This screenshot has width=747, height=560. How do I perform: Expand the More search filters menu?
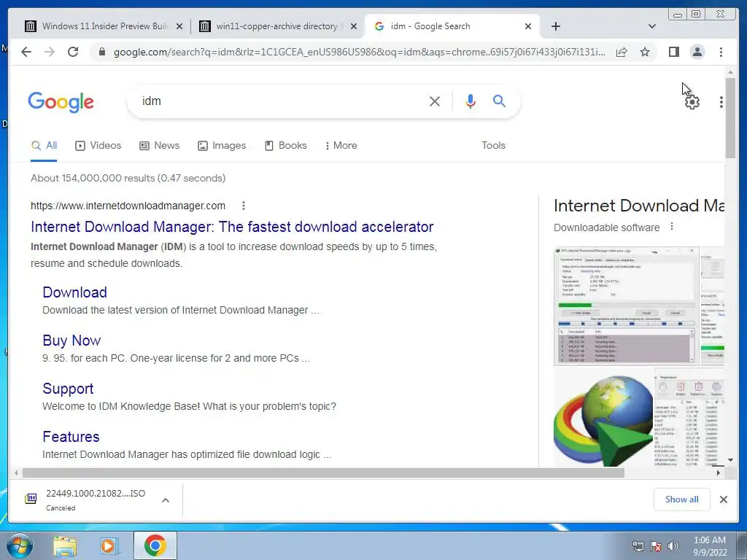(x=341, y=145)
